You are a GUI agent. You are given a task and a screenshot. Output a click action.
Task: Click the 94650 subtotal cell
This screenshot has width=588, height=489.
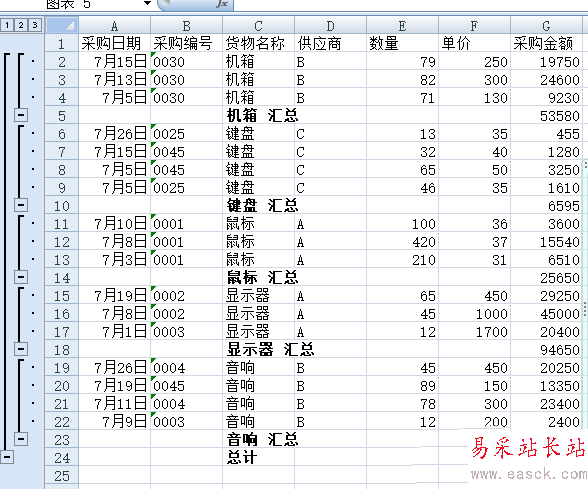coord(546,350)
